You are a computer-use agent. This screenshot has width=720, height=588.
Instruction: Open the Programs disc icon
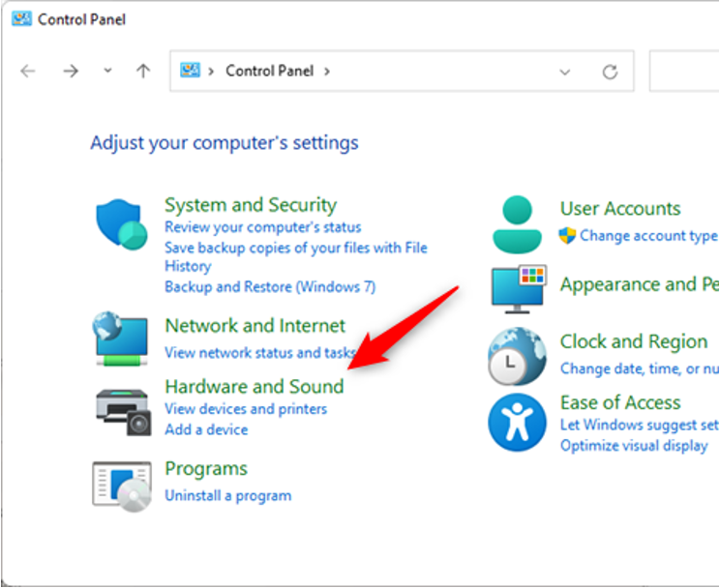[122, 486]
